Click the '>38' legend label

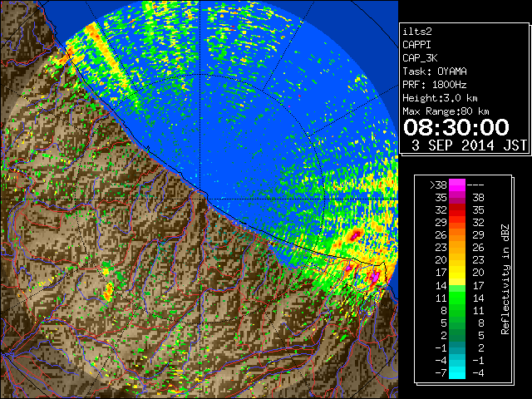coord(438,185)
